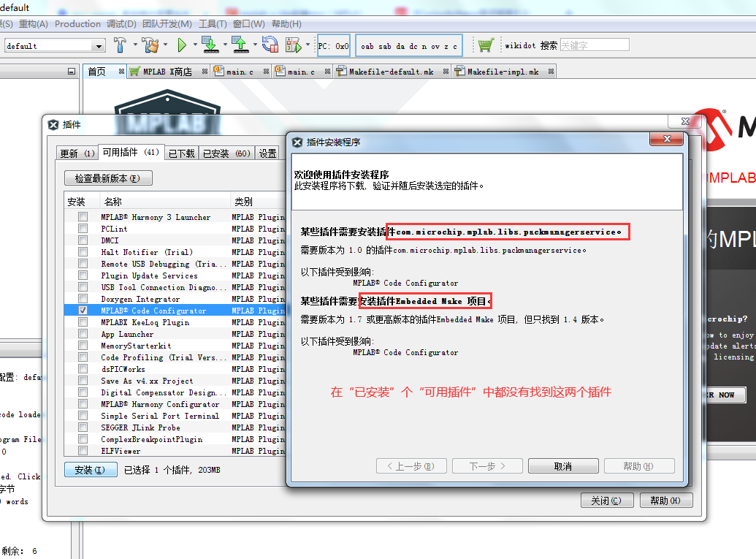Click the 关闭(C) button

click(606, 501)
